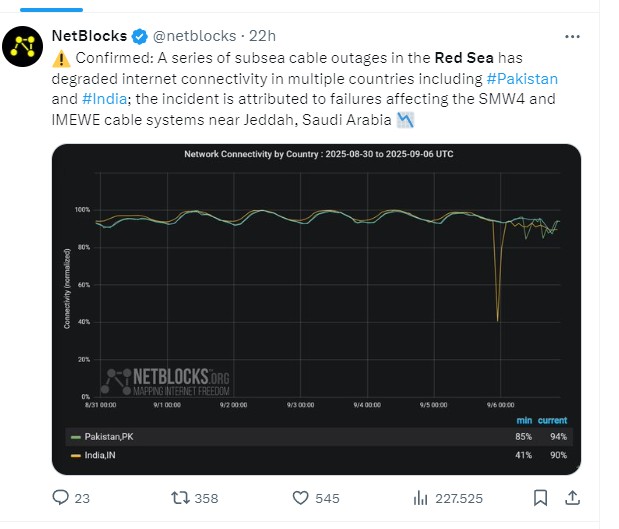
Task: Toggle India,IN legend series
Action: point(103,454)
